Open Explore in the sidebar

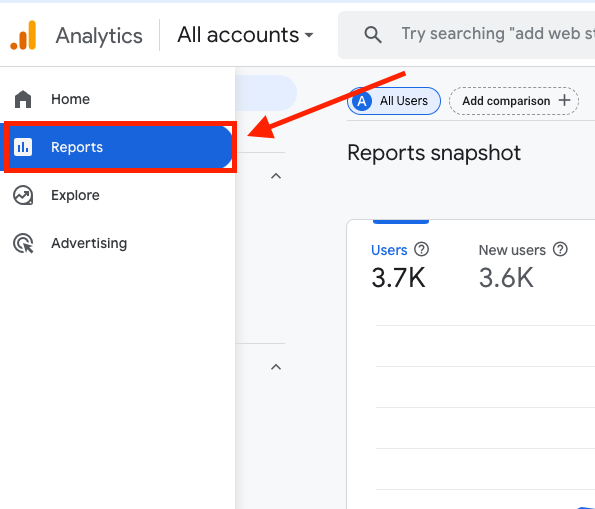point(118,195)
